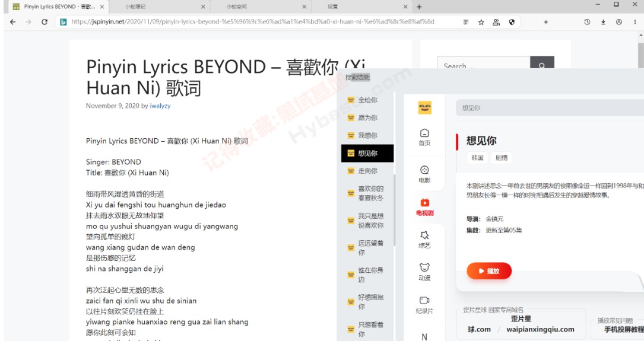The width and height of the screenshot is (644, 344).
Task: Select search result 我想你
Action: [x=367, y=135]
